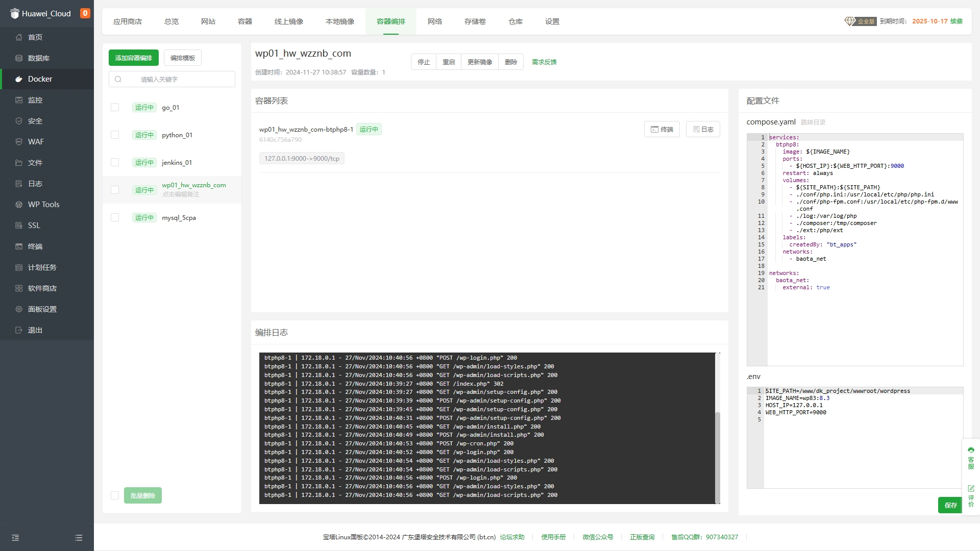Click the 停止 button
Viewport: 980px width, 551px height.
point(424,62)
